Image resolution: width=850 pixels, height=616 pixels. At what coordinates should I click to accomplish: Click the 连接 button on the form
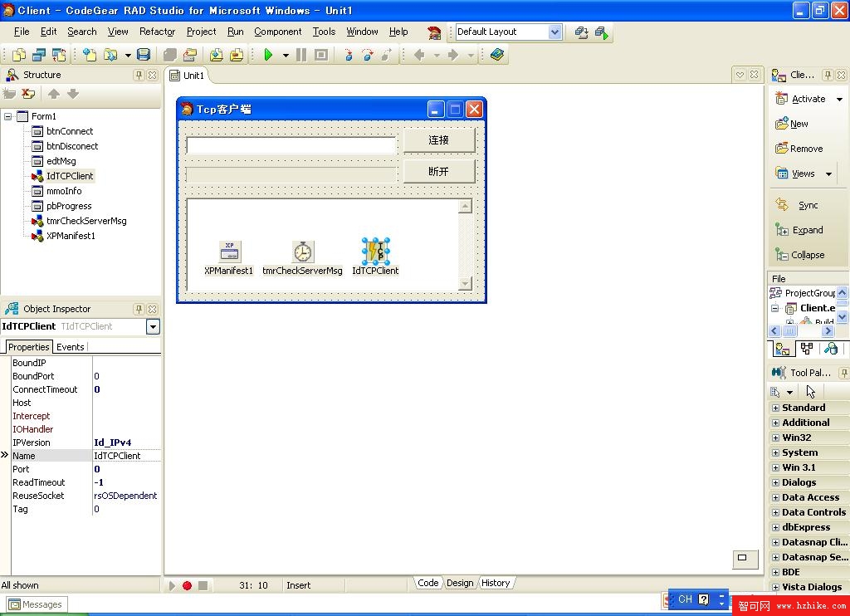439,140
